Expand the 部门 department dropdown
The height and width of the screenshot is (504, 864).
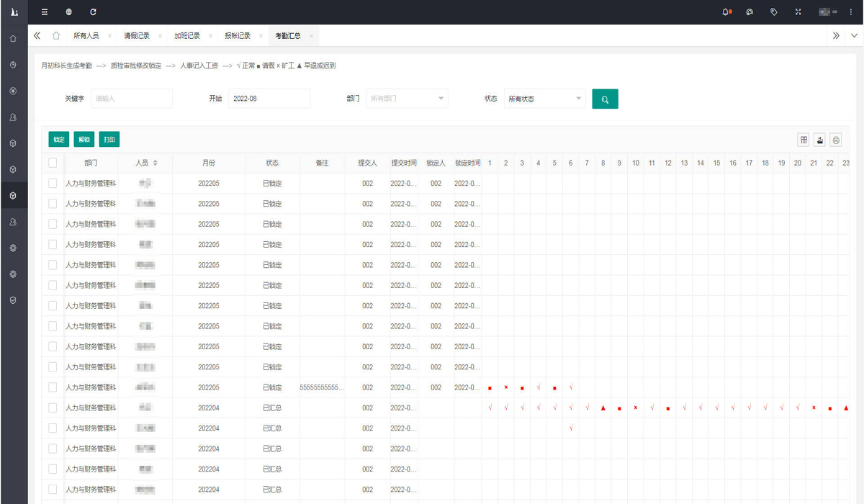[x=407, y=99]
